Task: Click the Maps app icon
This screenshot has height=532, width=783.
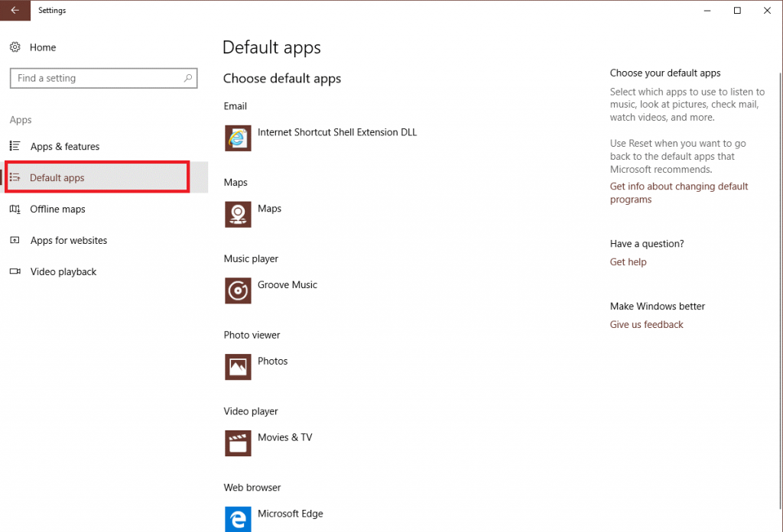Action: (x=238, y=215)
